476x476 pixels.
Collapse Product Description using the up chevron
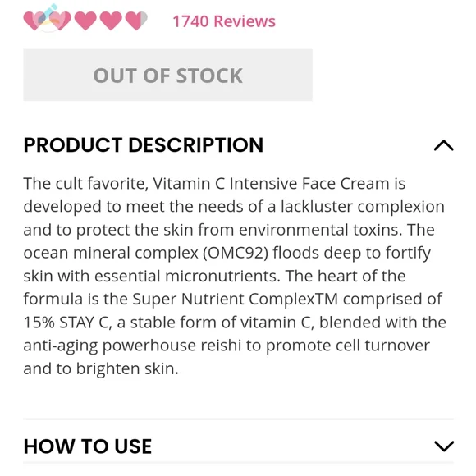tap(443, 145)
